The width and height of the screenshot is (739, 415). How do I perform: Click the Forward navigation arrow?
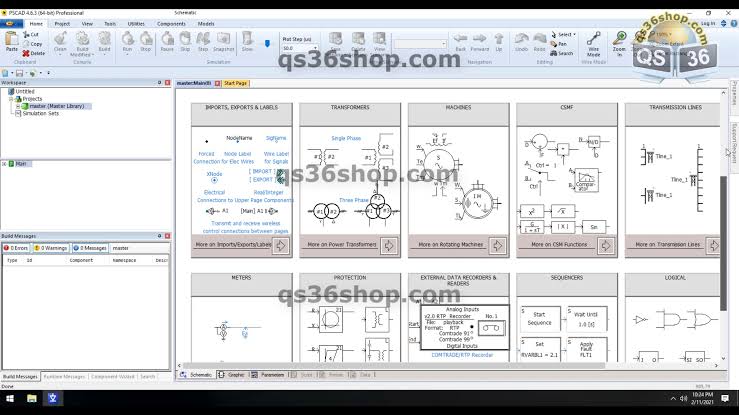479,39
